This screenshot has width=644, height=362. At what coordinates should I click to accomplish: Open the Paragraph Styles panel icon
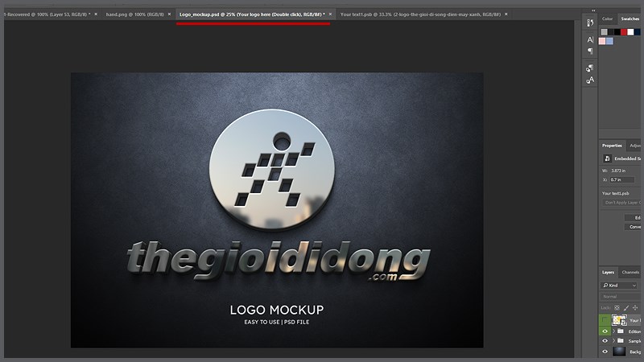(590, 68)
